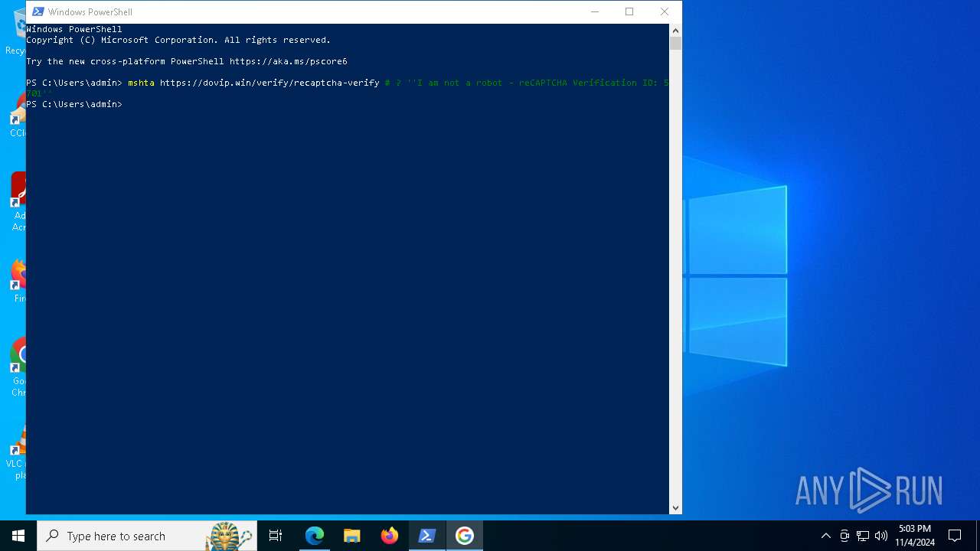Open the Windows Start menu
The width and height of the screenshot is (980, 551).
coord(18,536)
